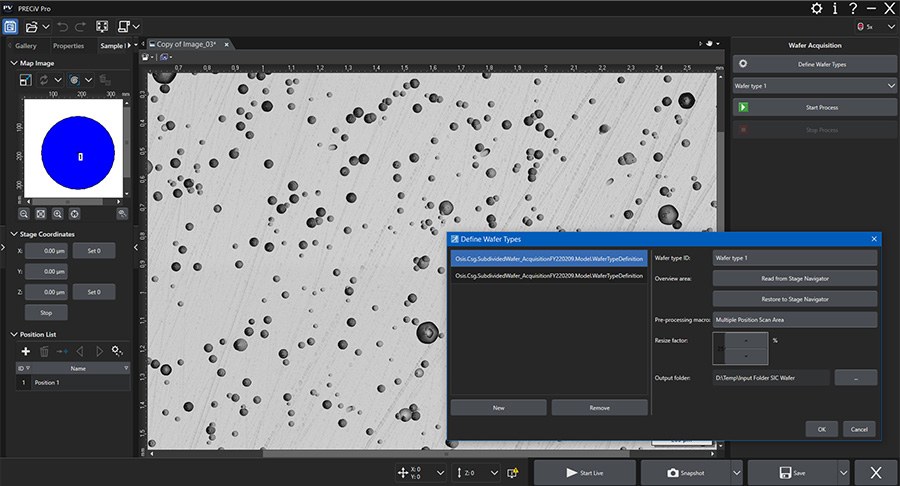Zoom out on the map image

(23, 213)
